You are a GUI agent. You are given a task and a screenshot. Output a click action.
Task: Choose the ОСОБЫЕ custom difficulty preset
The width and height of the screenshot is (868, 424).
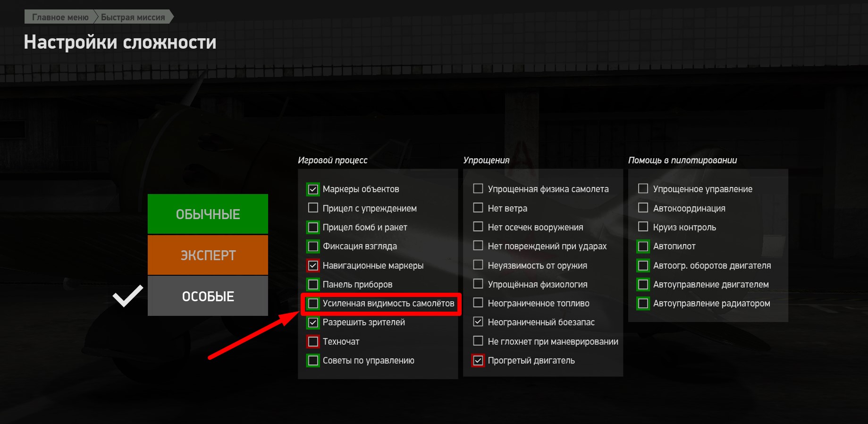coord(208,296)
